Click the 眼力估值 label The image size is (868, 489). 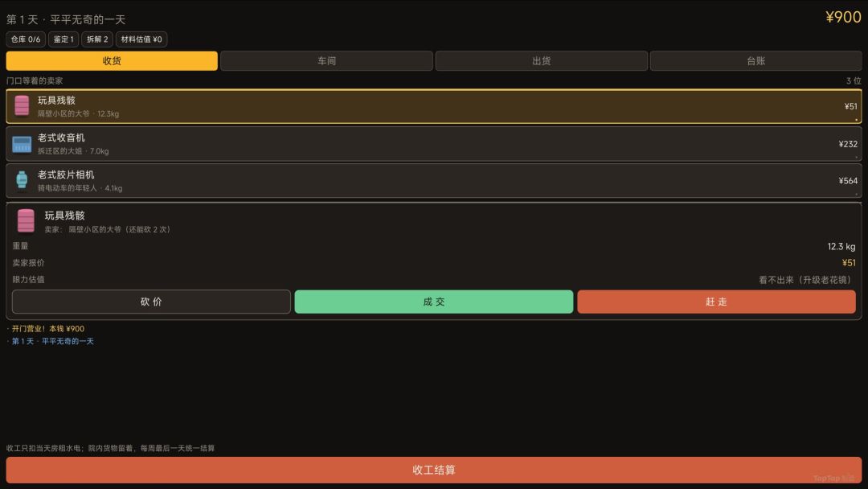click(x=28, y=280)
